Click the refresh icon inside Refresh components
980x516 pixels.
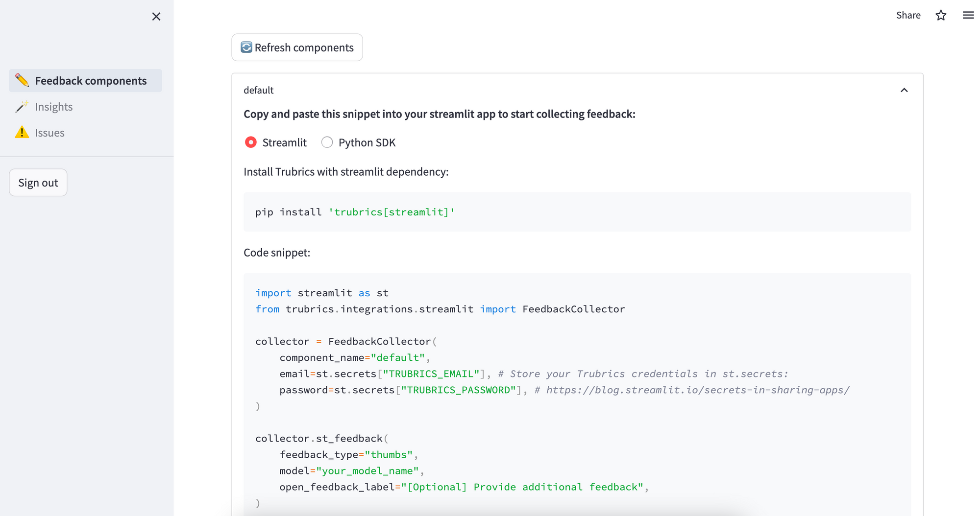pyautogui.click(x=245, y=47)
